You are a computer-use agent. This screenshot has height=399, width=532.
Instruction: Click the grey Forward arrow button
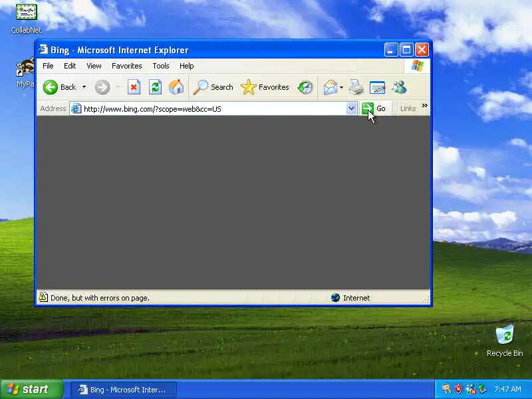(x=102, y=87)
